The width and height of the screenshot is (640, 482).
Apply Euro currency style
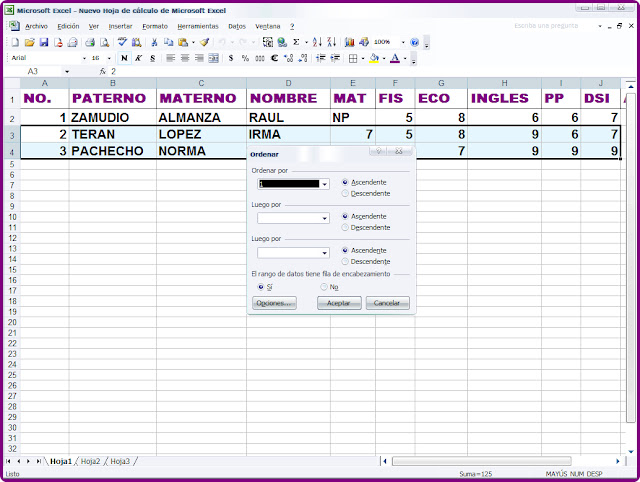pyautogui.click(x=274, y=58)
